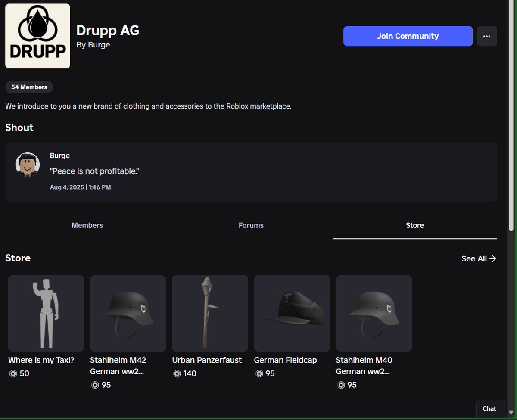Open the Urban Panzerfaust thumbnail
Viewport: 517px width, 420px height.
[210, 313]
